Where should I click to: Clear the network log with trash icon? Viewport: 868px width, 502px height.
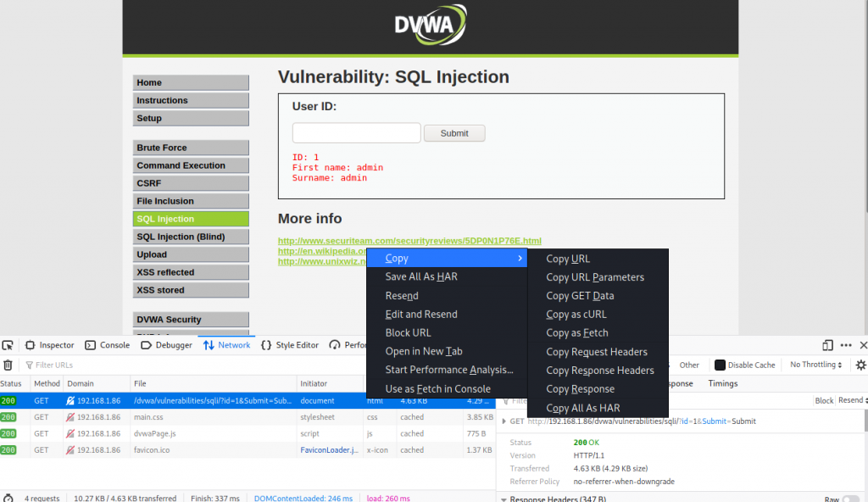pyautogui.click(x=8, y=365)
